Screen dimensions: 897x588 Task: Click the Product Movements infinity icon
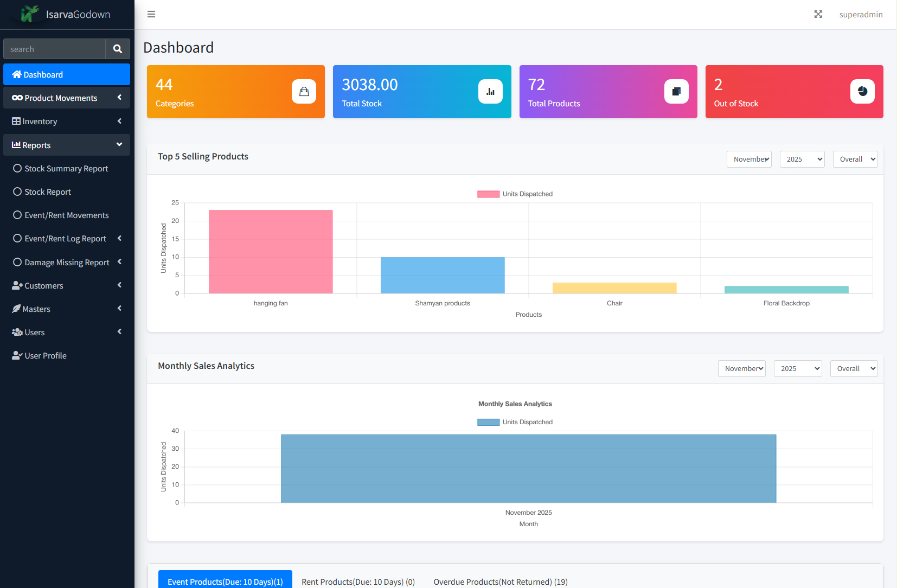17,98
